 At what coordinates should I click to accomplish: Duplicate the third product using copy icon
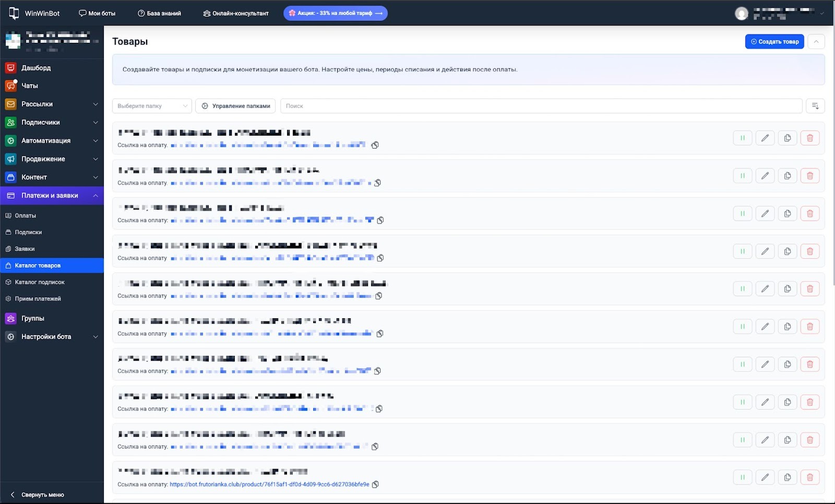pos(787,213)
